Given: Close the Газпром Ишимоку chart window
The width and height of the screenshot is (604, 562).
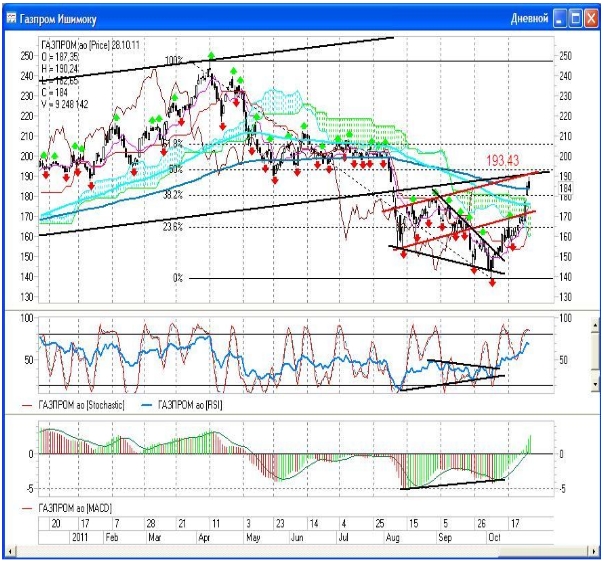Looking at the screenshot, I should 591,18.
